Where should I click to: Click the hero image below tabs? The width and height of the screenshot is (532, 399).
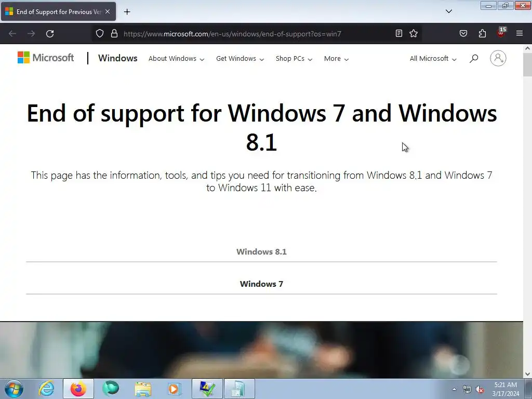tap(262, 350)
